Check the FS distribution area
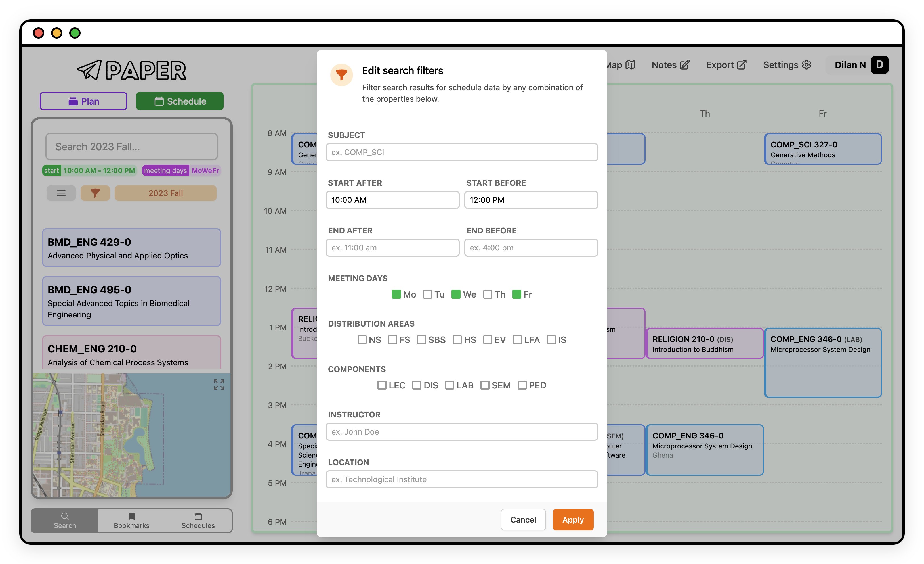 coord(393,340)
